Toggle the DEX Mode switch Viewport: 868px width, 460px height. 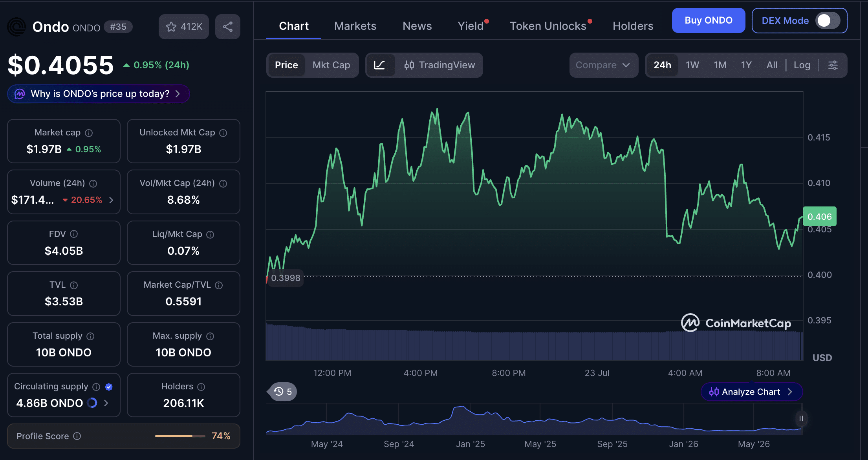tap(828, 21)
